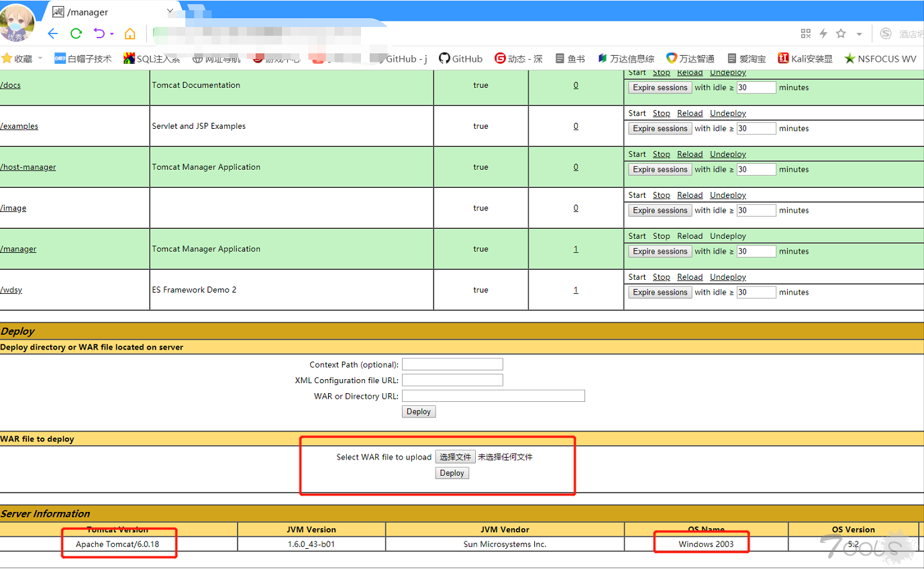
Task: Focus the WAR or Directory URL field
Action: 493,396
